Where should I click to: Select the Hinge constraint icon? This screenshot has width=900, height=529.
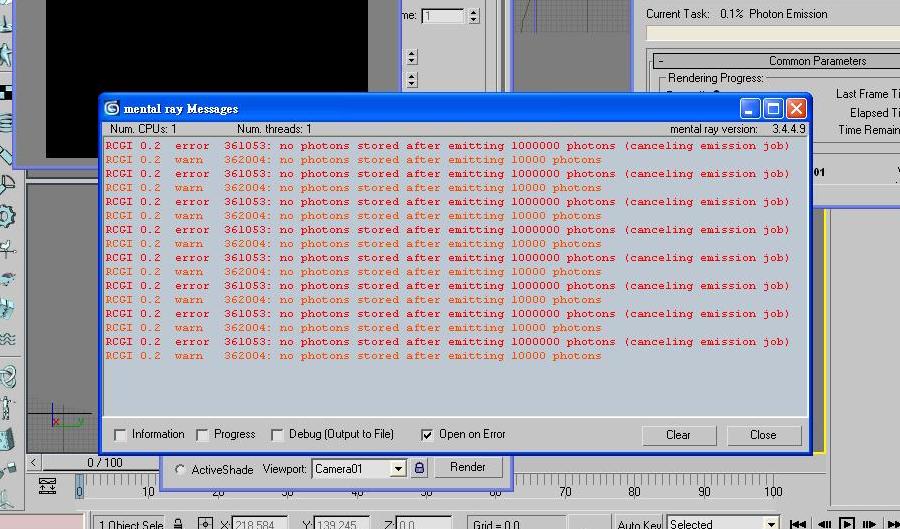click(7, 439)
